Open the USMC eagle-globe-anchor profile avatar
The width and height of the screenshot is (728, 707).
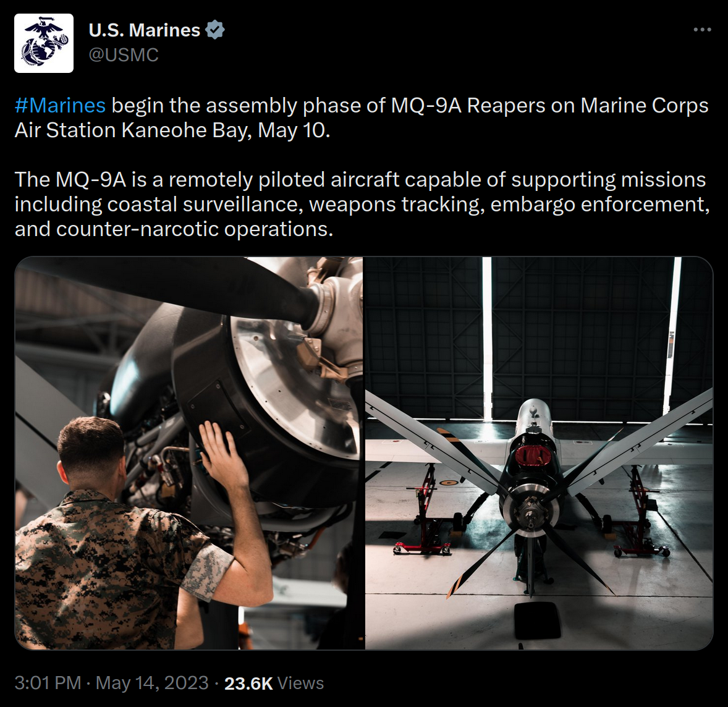[44, 43]
